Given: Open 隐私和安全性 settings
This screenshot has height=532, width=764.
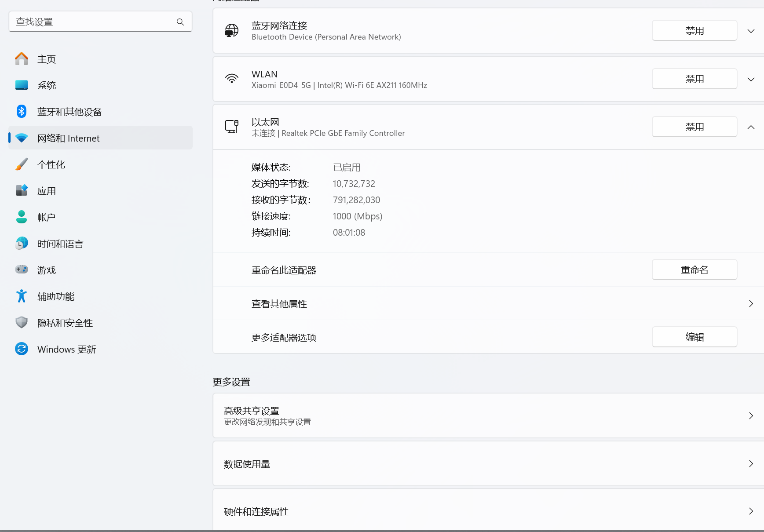Looking at the screenshot, I should click(65, 323).
